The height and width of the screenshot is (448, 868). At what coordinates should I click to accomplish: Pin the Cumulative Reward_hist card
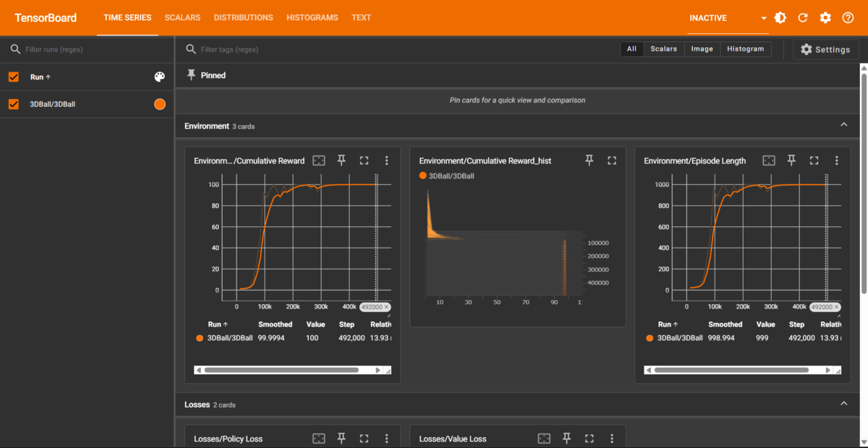click(x=589, y=160)
